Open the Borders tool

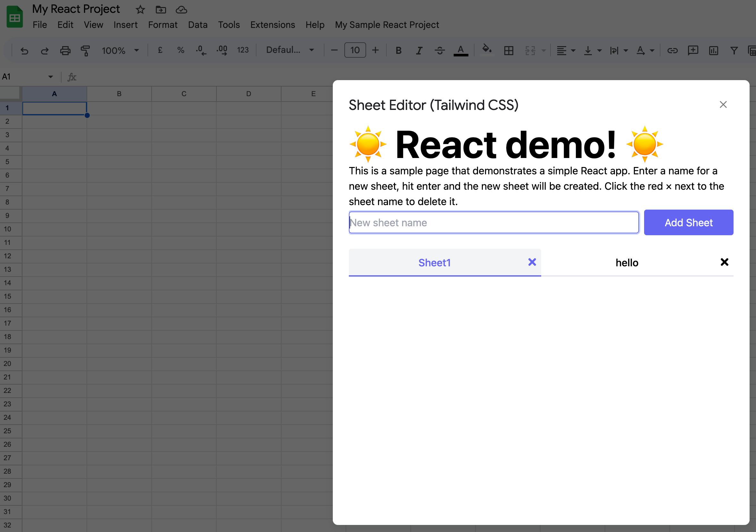(x=509, y=50)
